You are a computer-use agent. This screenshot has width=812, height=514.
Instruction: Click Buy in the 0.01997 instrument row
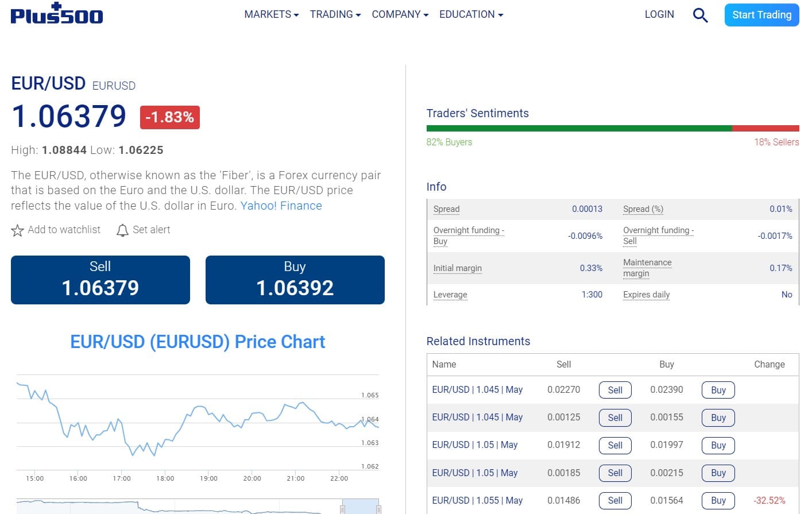[x=718, y=445]
